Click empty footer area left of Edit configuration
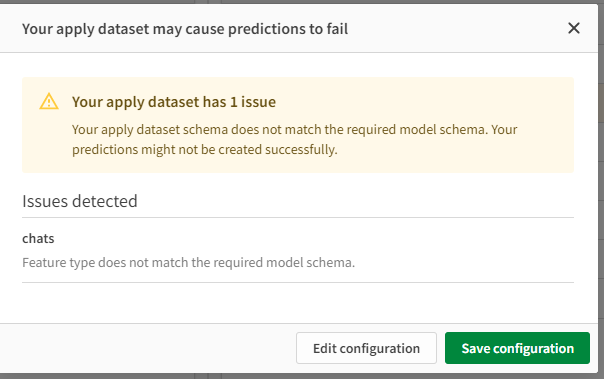Screen dimensions: 604x379 [146, 348]
